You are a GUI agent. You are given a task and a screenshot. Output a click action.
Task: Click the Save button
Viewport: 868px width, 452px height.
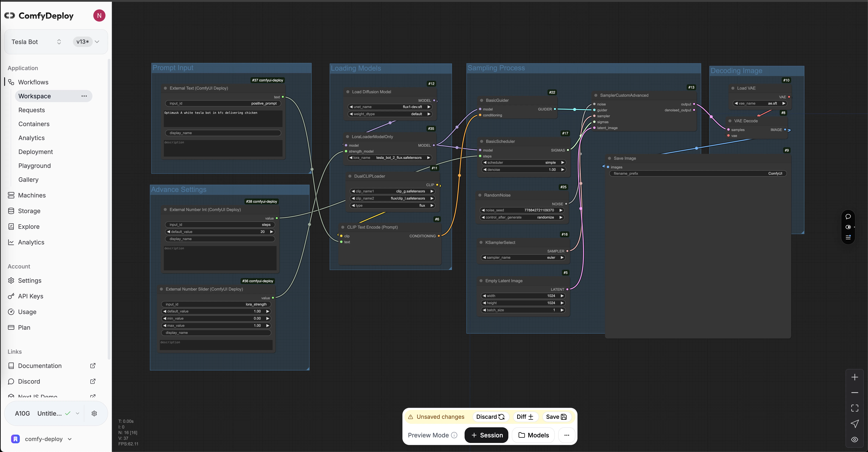pyautogui.click(x=557, y=417)
